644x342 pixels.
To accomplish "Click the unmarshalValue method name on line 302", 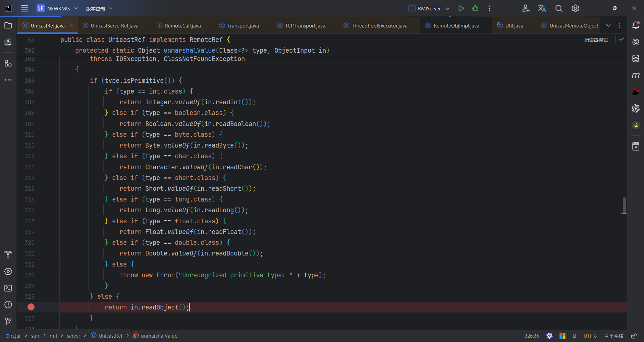I will [x=190, y=50].
